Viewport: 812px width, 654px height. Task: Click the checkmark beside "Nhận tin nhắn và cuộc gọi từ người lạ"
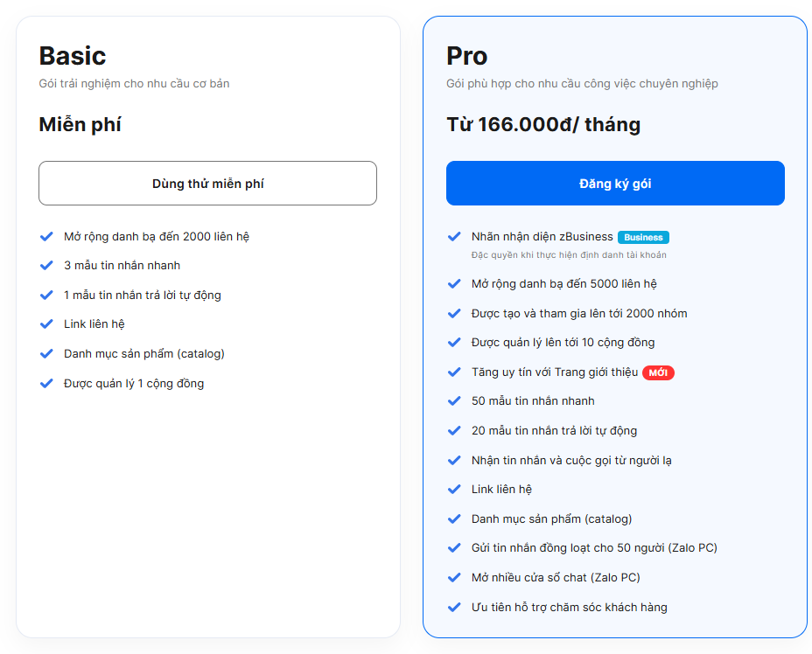tap(454, 461)
